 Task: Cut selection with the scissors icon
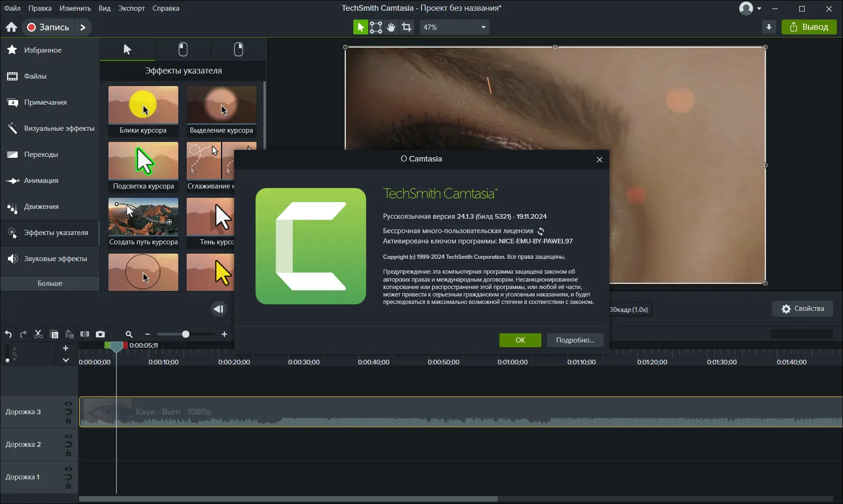point(39,334)
